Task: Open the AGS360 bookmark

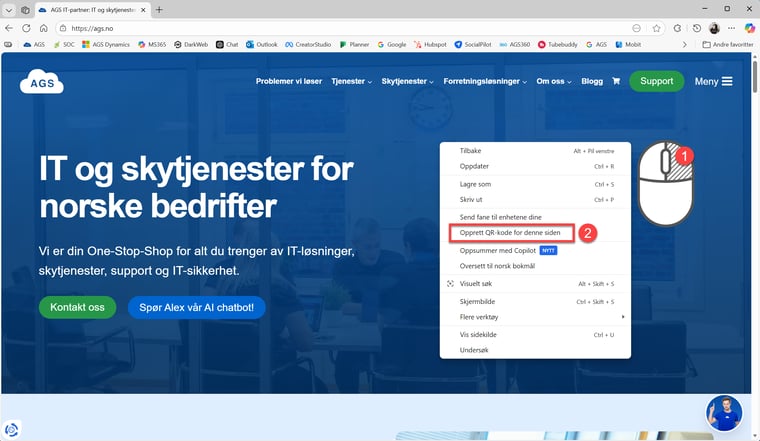Action: 514,44
